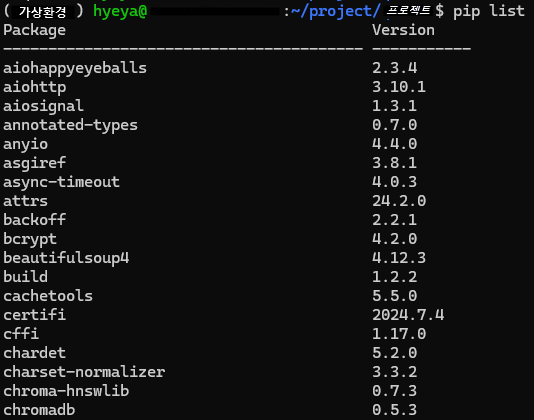
Task: Click the 'anyio' package name
Action: click(x=26, y=144)
